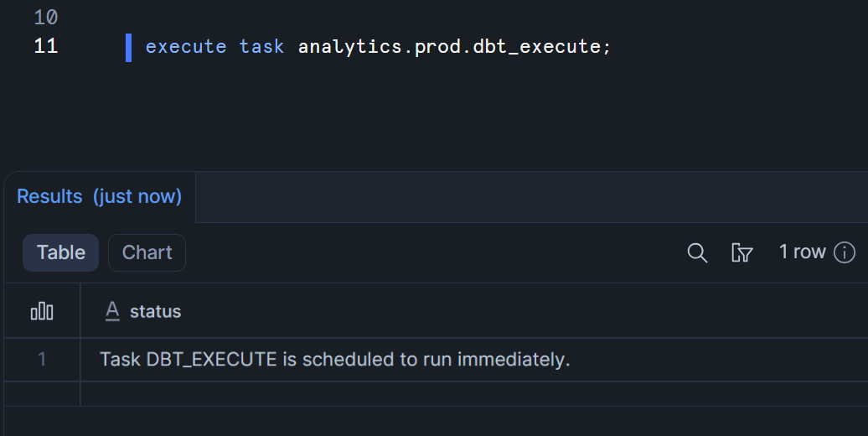Switch to Chart view
The height and width of the screenshot is (436, 868).
tap(147, 252)
